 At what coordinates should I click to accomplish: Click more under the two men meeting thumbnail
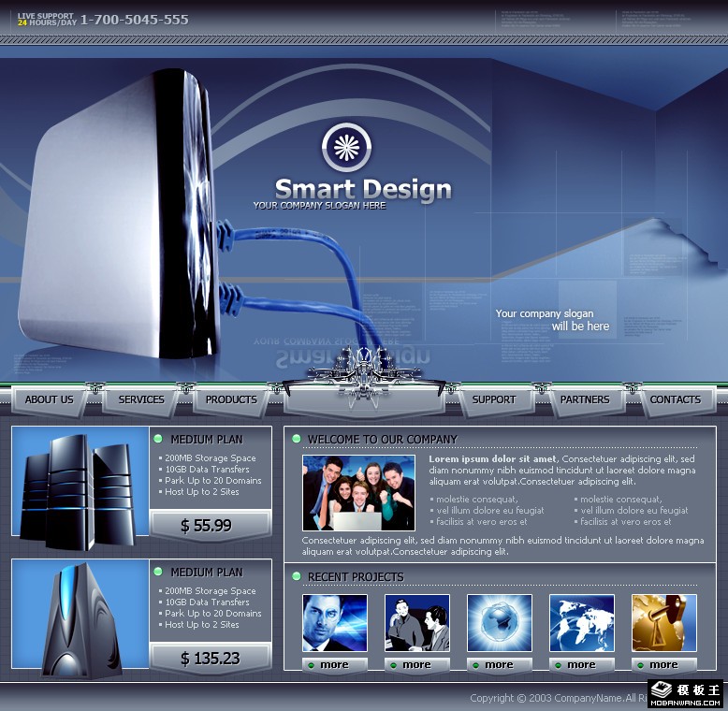(x=416, y=665)
